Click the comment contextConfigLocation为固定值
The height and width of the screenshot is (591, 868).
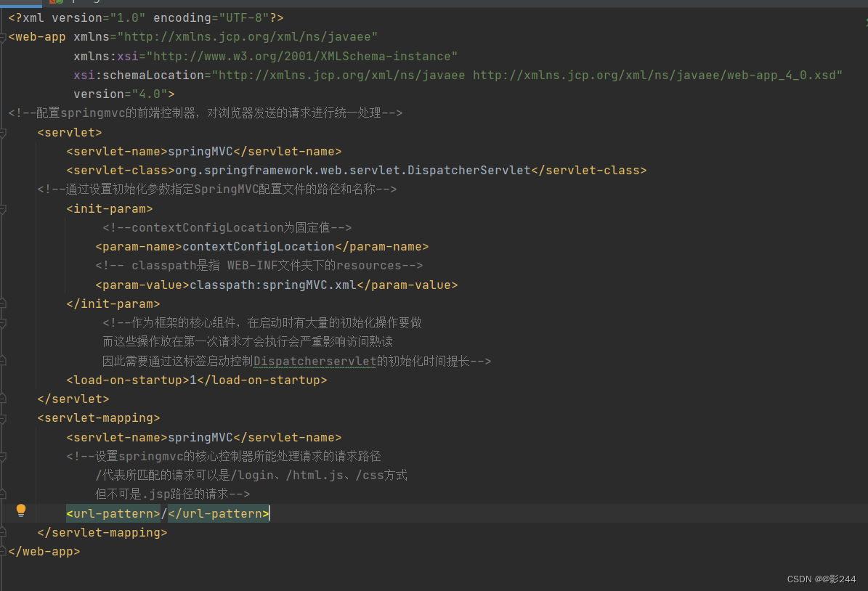point(227,227)
